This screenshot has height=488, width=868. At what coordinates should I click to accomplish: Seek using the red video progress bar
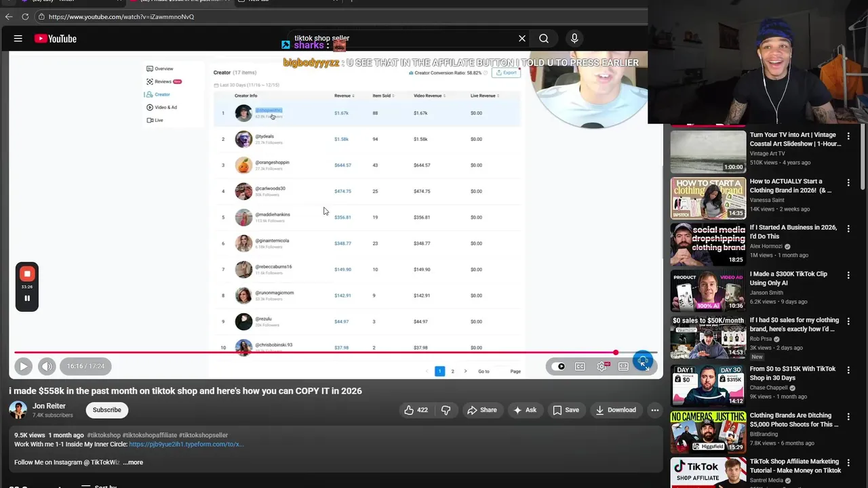coord(336,352)
